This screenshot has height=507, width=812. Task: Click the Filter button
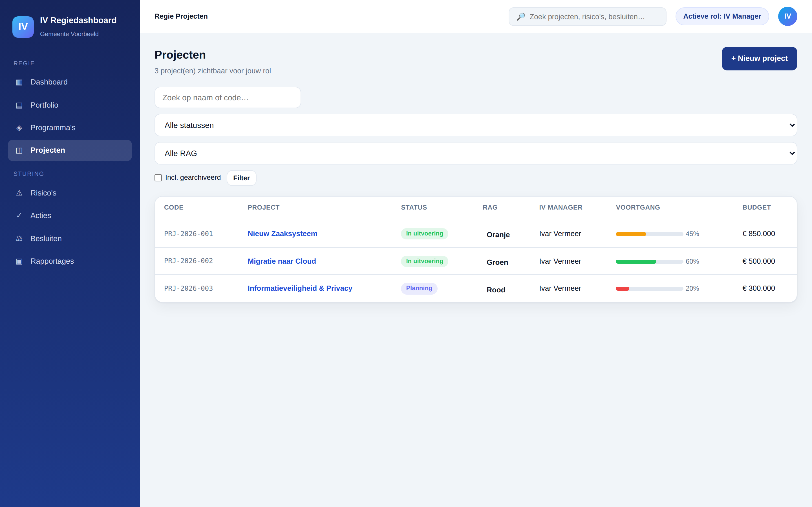(241, 178)
